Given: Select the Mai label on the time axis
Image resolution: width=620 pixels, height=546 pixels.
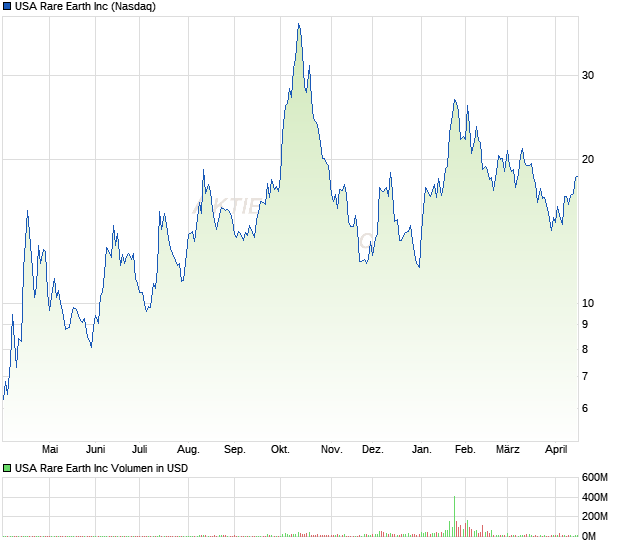Looking at the screenshot, I should pyautogui.click(x=51, y=450).
